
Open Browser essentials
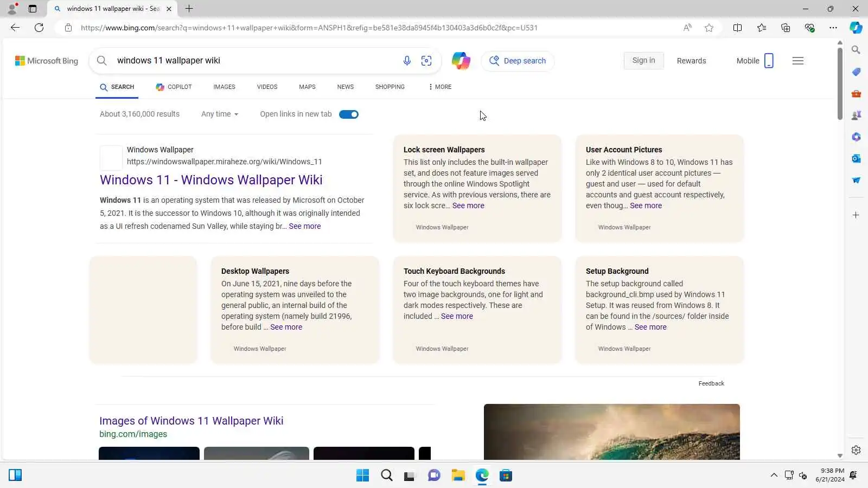tap(809, 28)
